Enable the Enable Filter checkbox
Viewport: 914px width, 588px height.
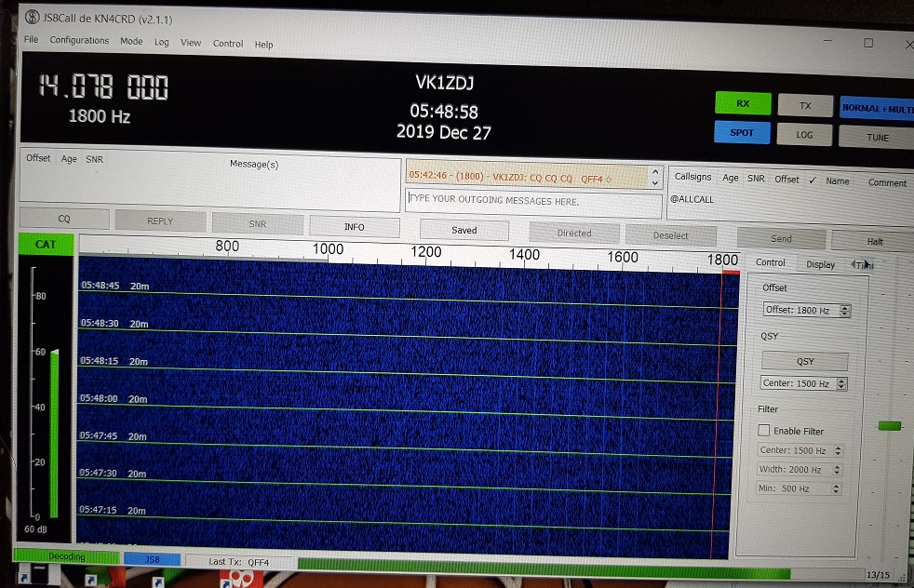click(x=763, y=430)
